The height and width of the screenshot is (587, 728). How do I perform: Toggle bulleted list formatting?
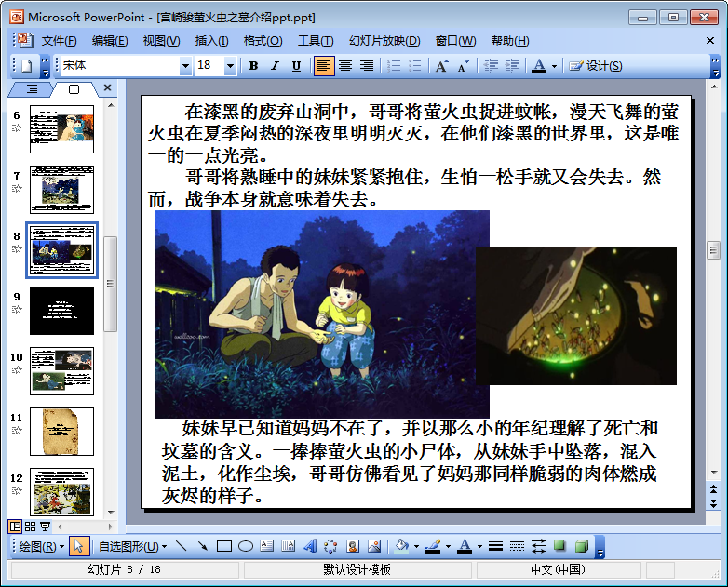(x=414, y=66)
